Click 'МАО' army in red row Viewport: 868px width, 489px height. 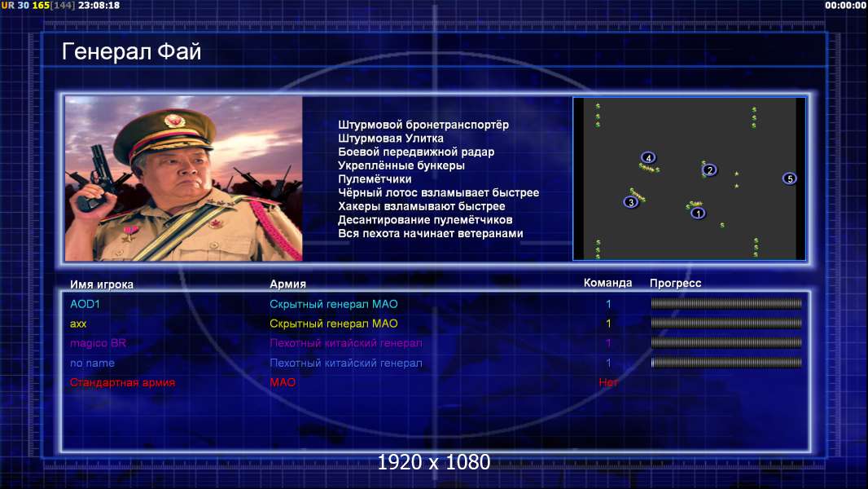tap(283, 383)
